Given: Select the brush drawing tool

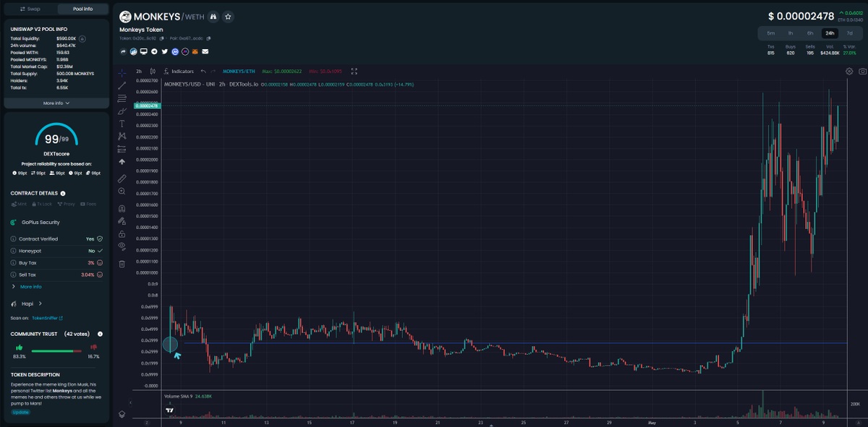Looking at the screenshot, I should pyautogui.click(x=122, y=111).
